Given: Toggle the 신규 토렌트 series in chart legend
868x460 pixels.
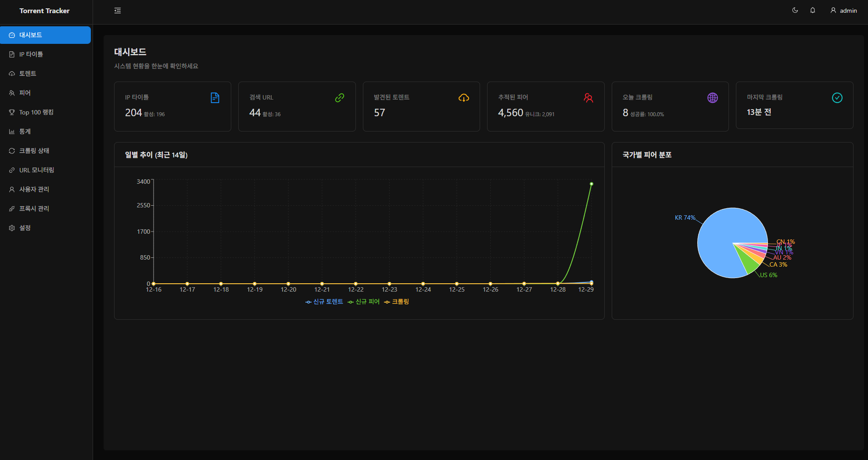Looking at the screenshot, I should pos(324,302).
